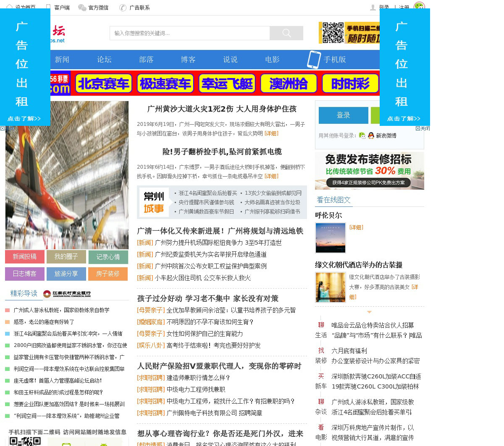Click the 极速赛车 banner button

(165, 83)
